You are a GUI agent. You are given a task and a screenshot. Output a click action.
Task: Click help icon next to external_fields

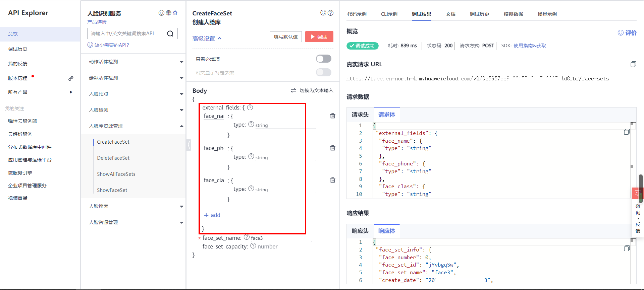(x=250, y=107)
